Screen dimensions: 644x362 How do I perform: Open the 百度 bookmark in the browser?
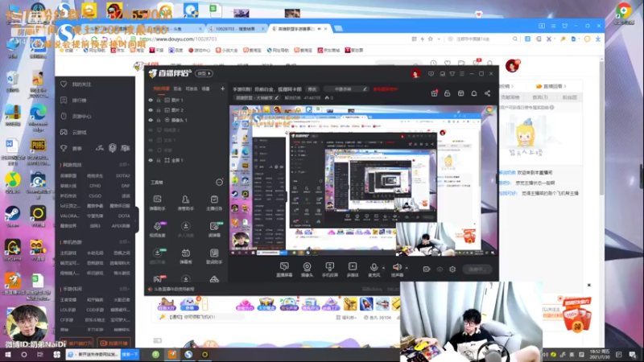(x=175, y=51)
